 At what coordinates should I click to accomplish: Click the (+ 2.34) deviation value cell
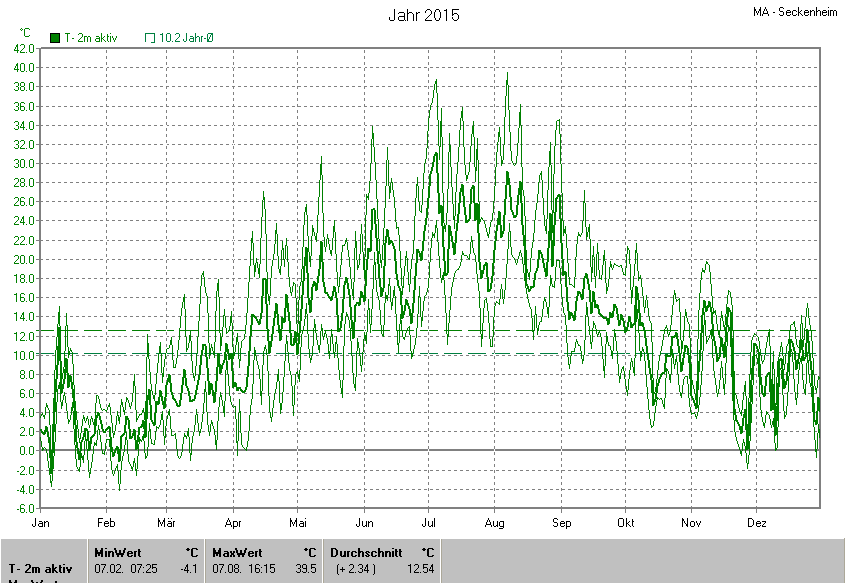tap(356, 569)
